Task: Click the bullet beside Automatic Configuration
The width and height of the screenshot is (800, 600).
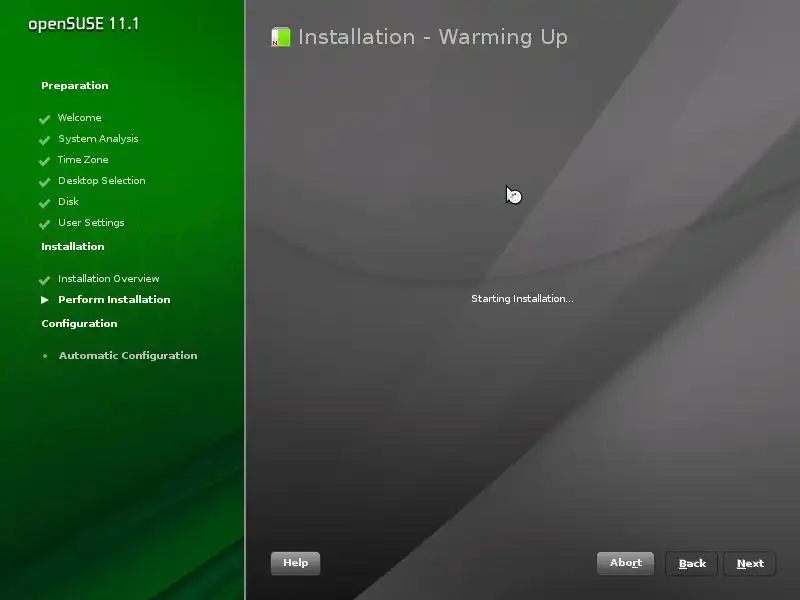Action: coord(45,356)
